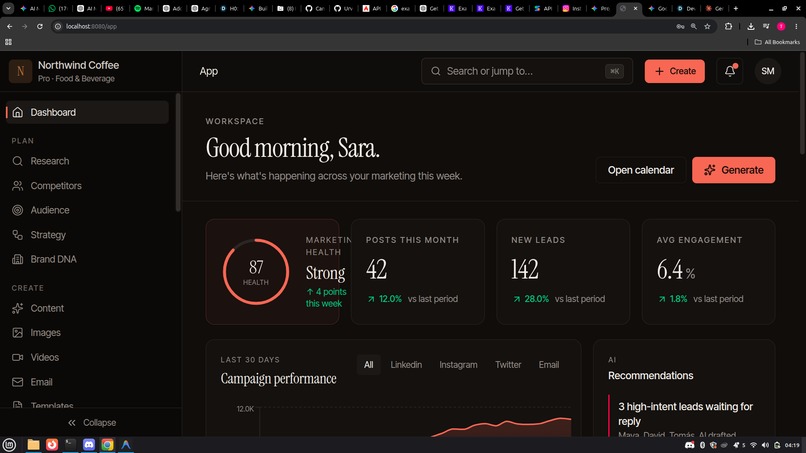Open the browser downloads icon

751,26
